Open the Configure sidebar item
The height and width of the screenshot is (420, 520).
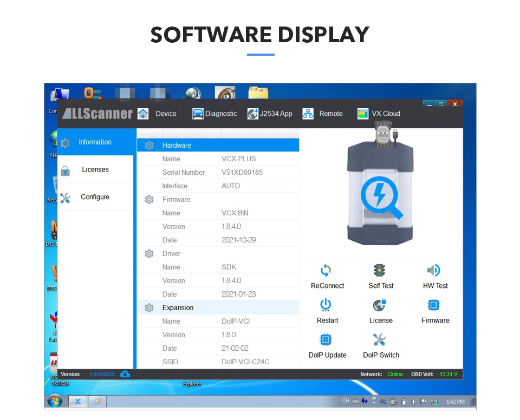pos(95,197)
